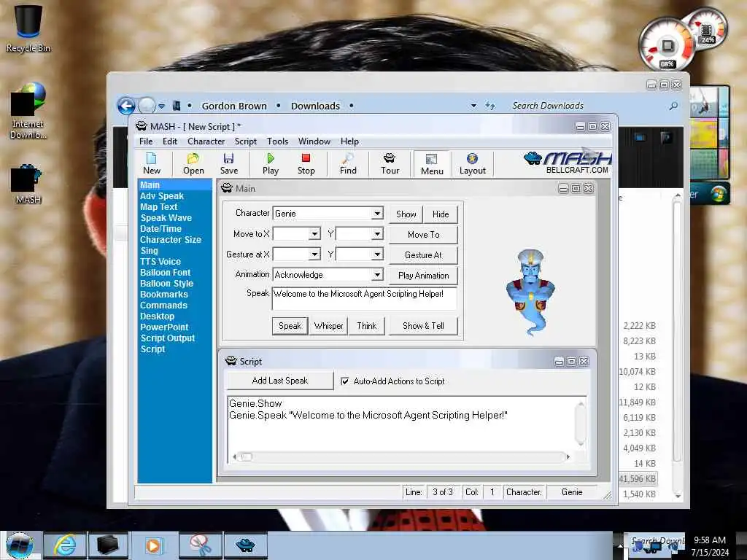The height and width of the screenshot is (560, 747).
Task: Open the Windows Start orb
Action: click(x=20, y=545)
